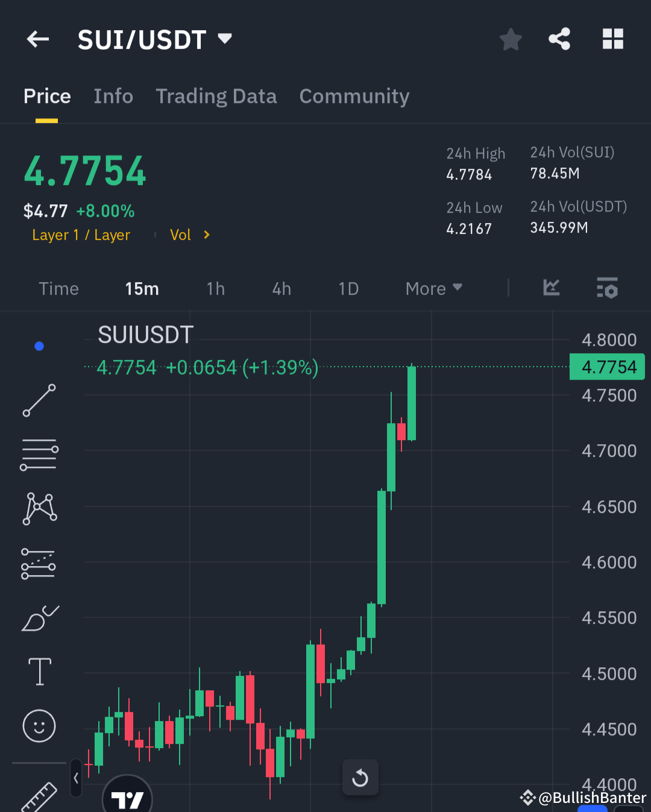Viewport: 651px width, 812px height.
Task: Select the brush/curve drawing tool
Action: [x=39, y=618]
